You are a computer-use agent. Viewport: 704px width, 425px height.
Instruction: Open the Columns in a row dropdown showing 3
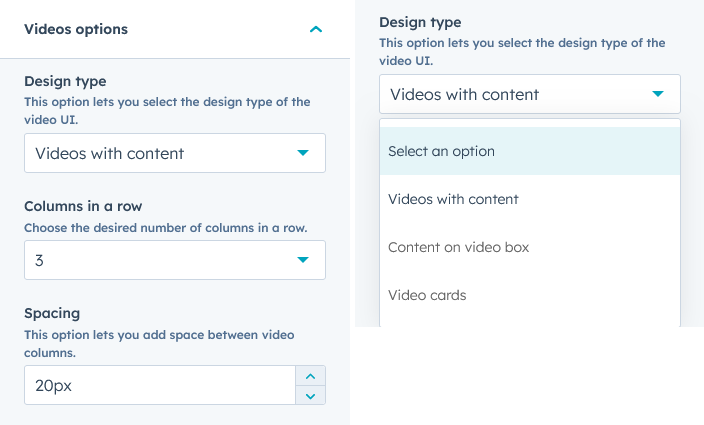click(x=160, y=260)
